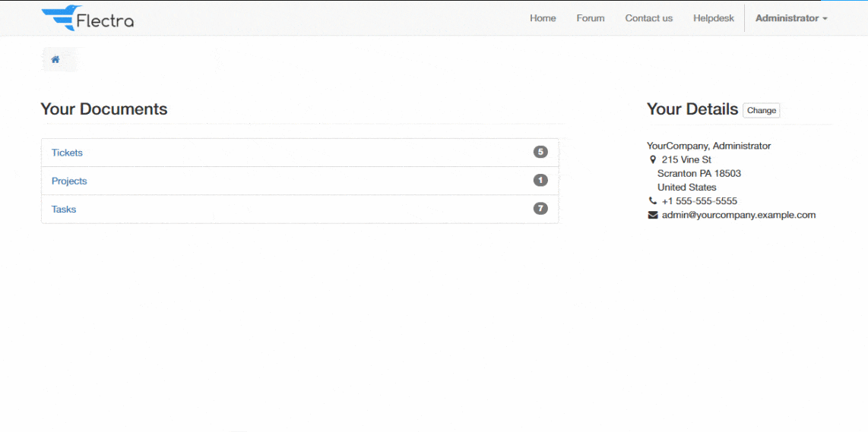The width and height of the screenshot is (868, 432).
Task: Click the +1 555-555-5555 phone number
Action: point(699,201)
